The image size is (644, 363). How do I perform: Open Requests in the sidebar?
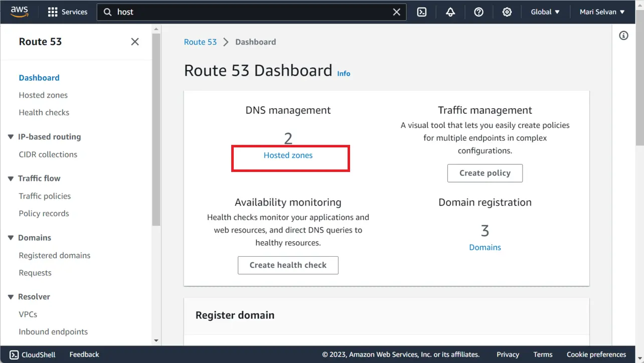click(35, 273)
